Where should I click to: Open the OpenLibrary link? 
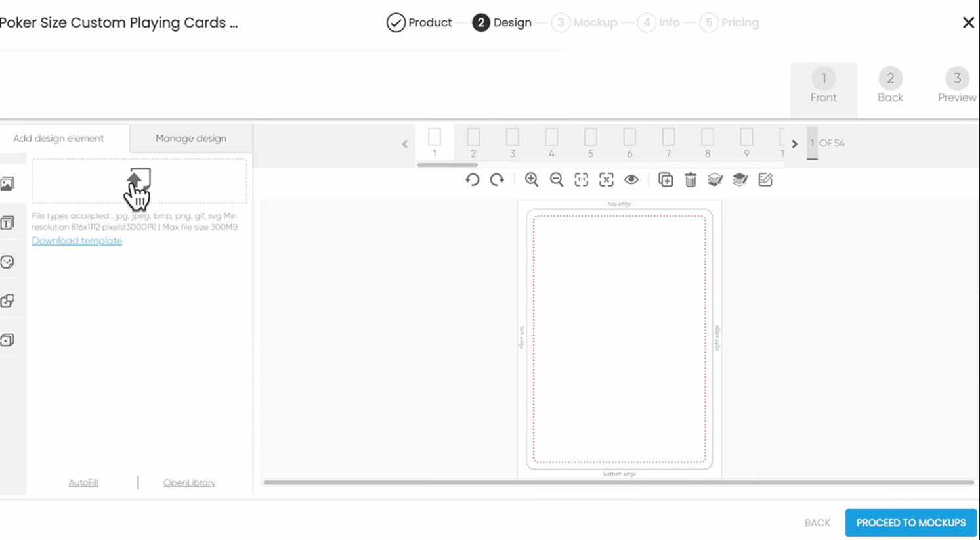coord(190,483)
